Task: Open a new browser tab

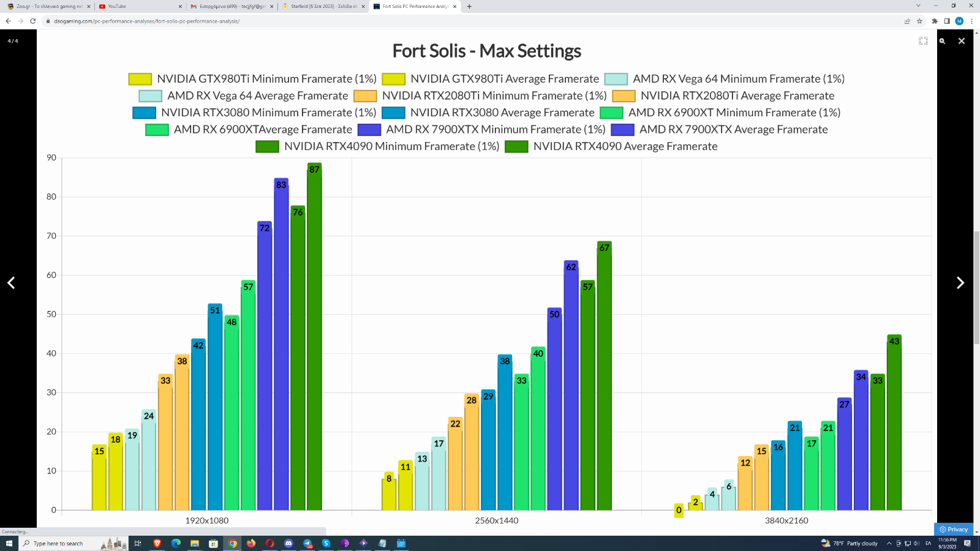Action: (x=469, y=7)
